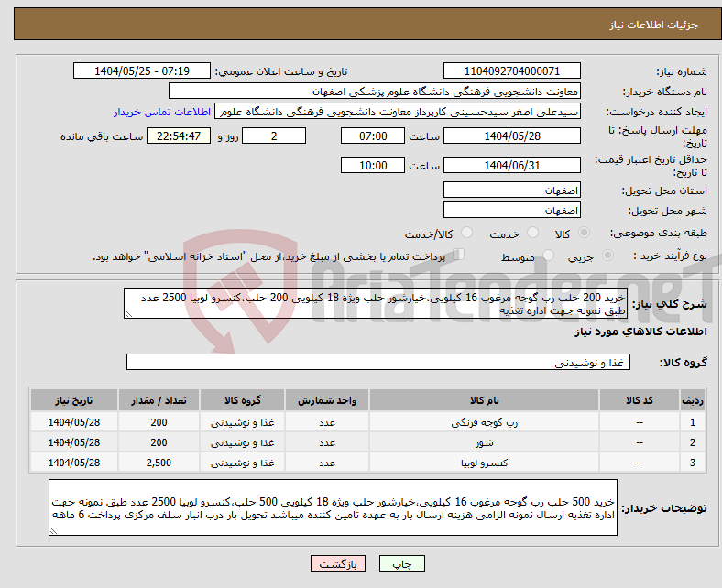Click the announcement date field 1404/05/25 - 07:19
The width and height of the screenshot is (722, 588).
tap(142, 71)
